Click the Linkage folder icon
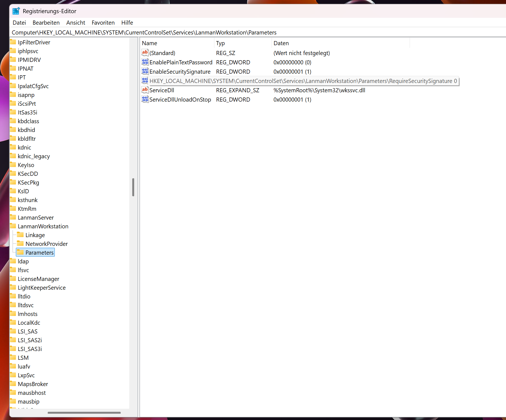 pos(20,235)
